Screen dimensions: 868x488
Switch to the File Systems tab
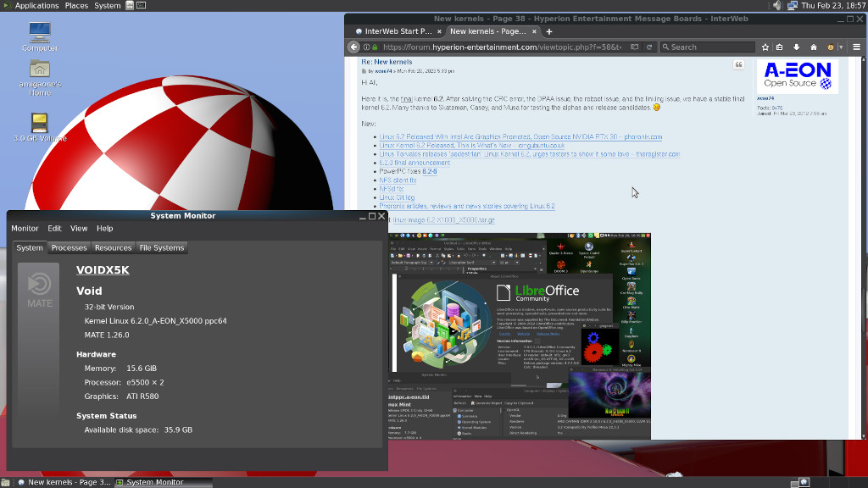click(162, 248)
